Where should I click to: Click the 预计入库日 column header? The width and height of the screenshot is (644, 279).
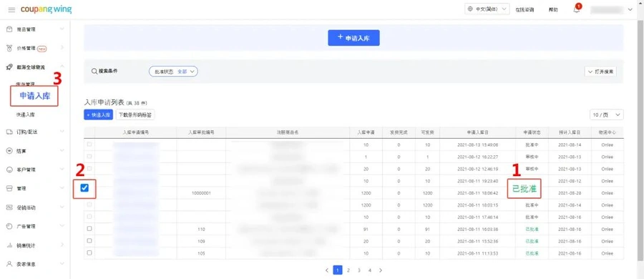click(x=570, y=133)
